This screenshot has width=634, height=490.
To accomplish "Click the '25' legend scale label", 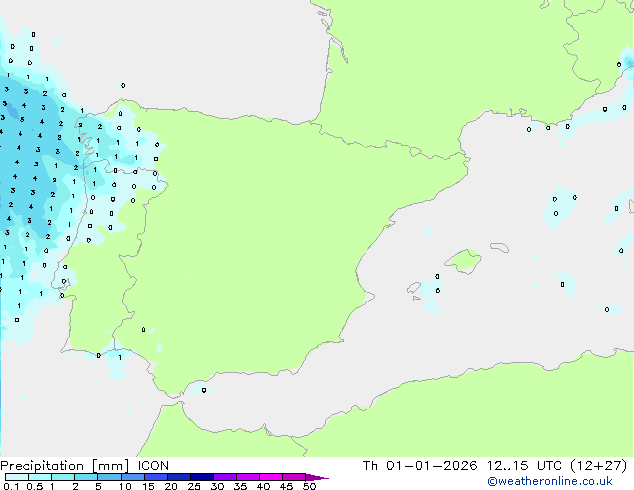I will (x=194, y=486).
